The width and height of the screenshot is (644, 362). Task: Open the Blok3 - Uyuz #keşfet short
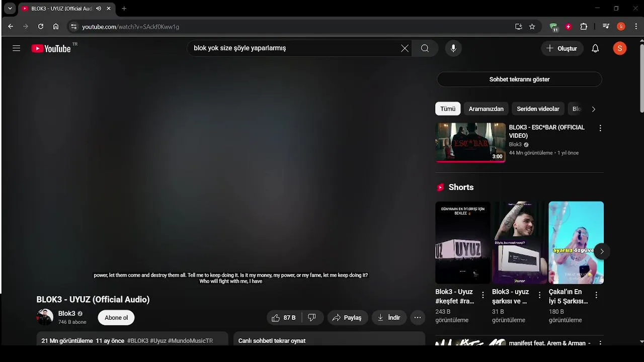click(462, 243)
